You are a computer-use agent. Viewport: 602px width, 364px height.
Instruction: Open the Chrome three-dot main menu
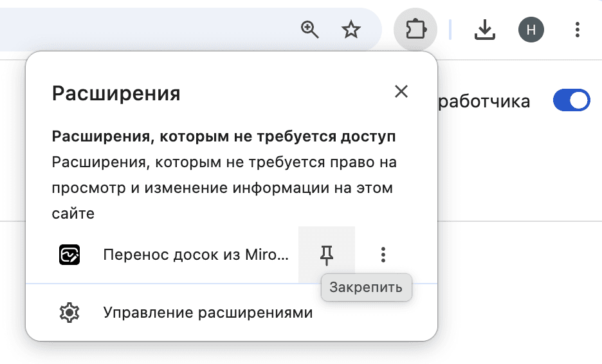pos(577,30)
